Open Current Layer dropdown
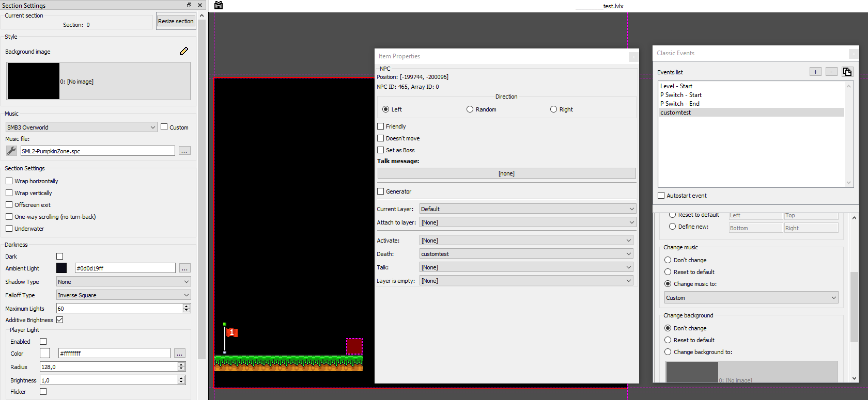Screen dimensions: 868x400 [528, 209]
